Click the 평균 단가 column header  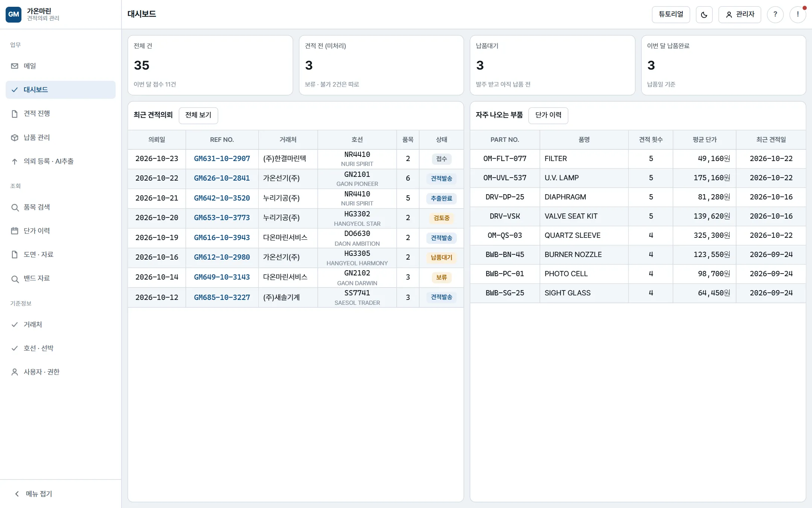click(704, 140)
